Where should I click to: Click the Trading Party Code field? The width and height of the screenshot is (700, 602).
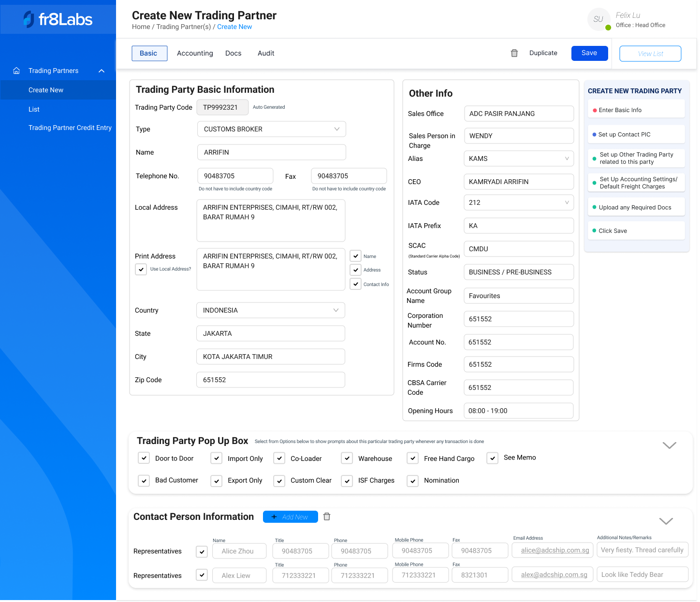pyautogui.click(x=222, y=107)
